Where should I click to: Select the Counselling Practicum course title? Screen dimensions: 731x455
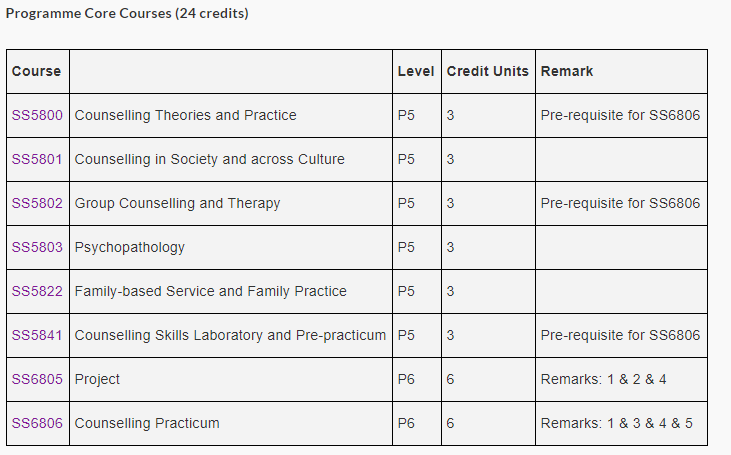147,423
